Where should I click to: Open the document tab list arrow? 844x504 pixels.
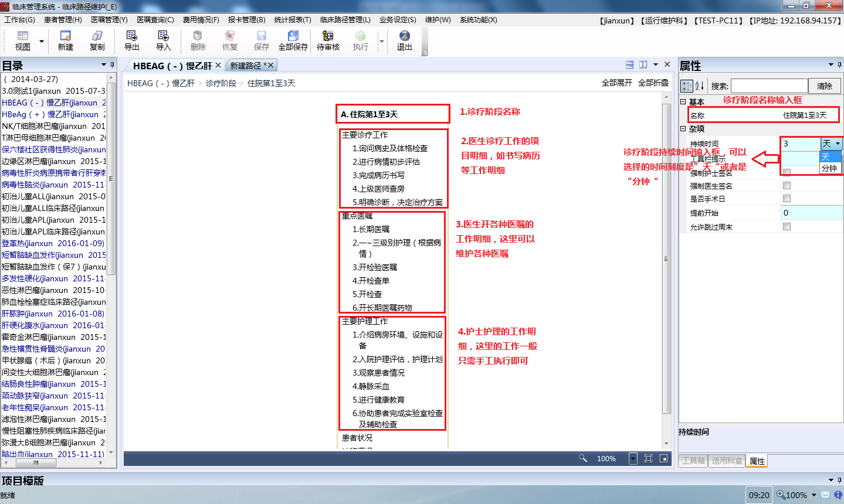pyautogui.click(x=656, y=65)
